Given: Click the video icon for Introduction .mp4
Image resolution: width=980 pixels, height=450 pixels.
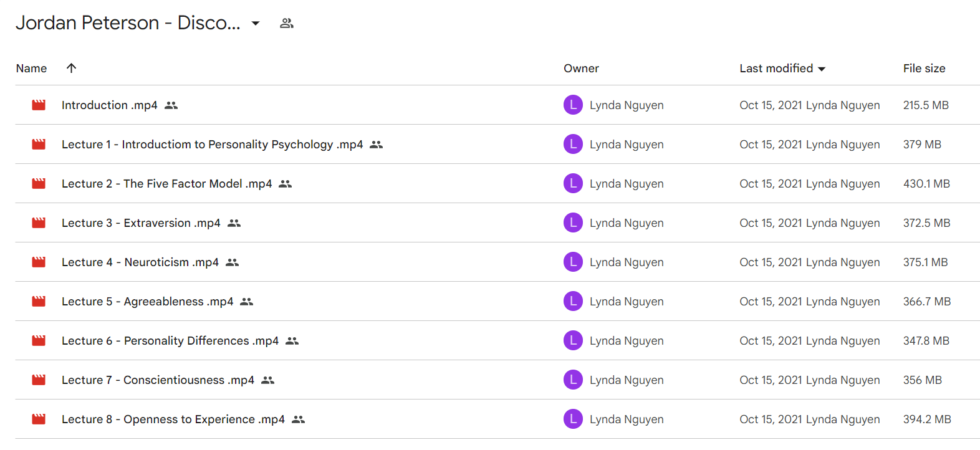Looking at the screenshot, I should tap(39, 105).
